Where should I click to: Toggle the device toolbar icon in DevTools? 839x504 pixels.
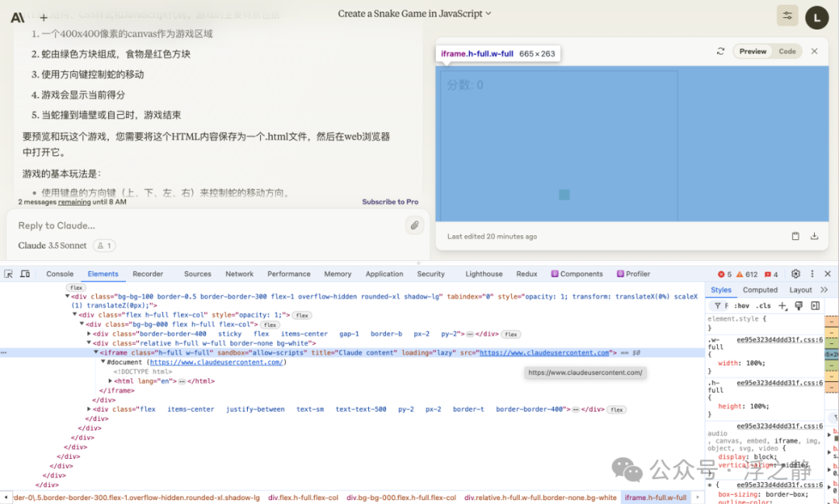(x=25, y=274)
